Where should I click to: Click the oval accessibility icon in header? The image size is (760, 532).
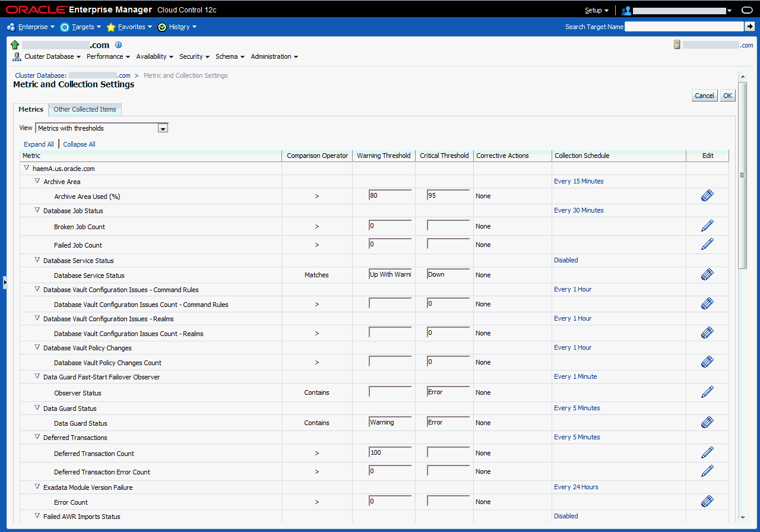[x=747, y=11]
